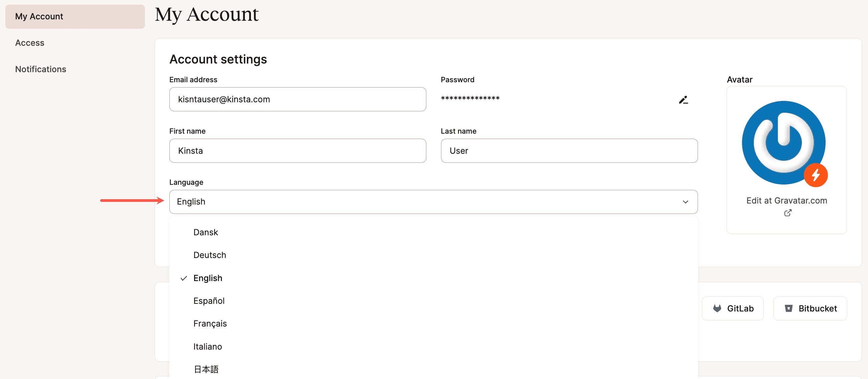Click the GitLab button
The image size is (868, 379).
[x=734, y=308]
